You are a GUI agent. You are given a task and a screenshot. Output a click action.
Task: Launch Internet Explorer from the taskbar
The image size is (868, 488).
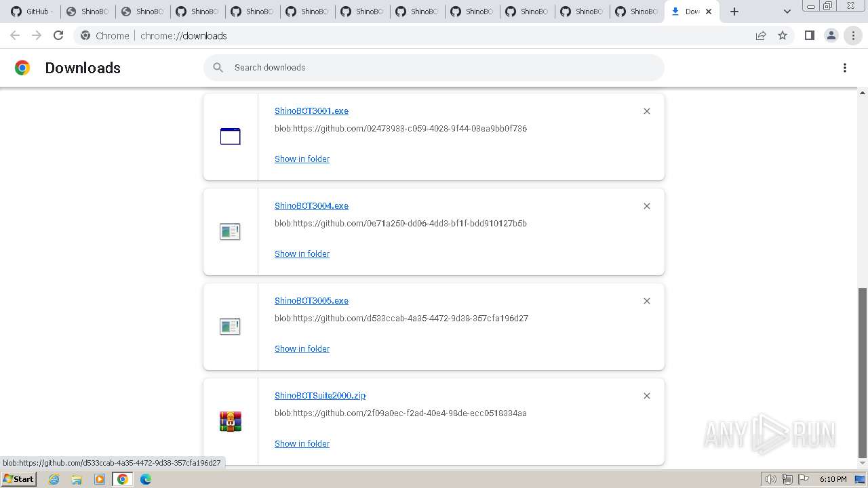54,479
